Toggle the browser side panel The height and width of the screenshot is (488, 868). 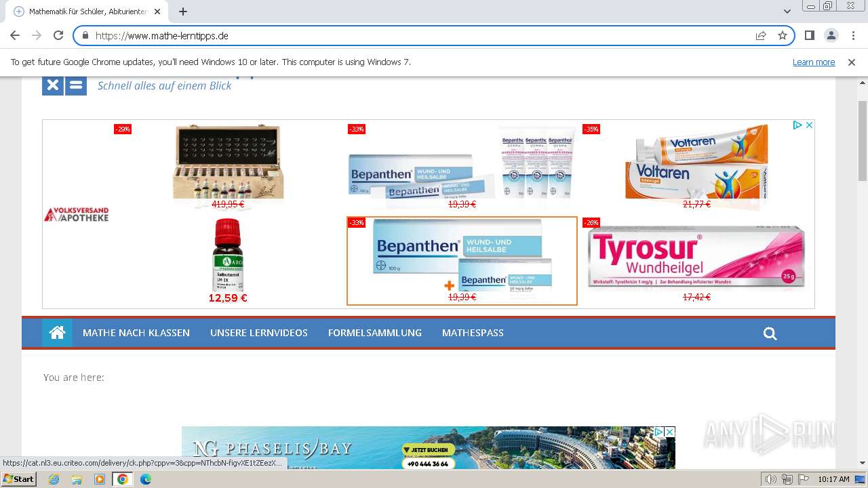pos(809,35)
